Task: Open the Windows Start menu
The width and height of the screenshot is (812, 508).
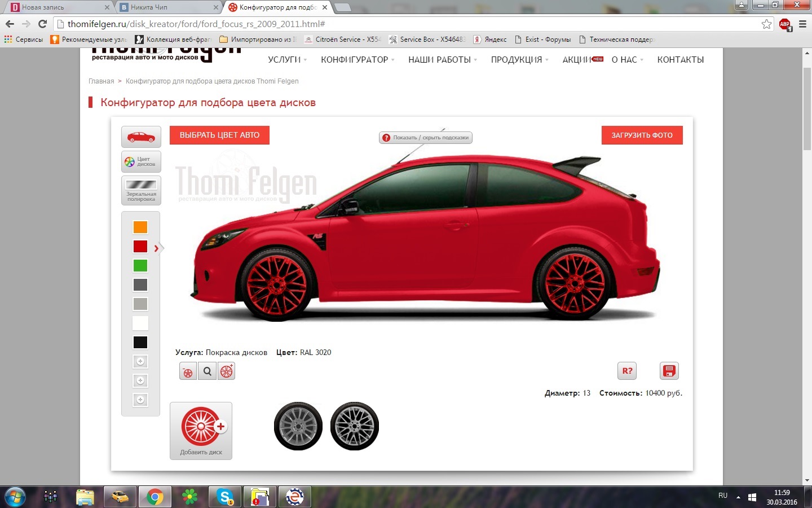Action: pyautogui.click(x=15, y=497)
